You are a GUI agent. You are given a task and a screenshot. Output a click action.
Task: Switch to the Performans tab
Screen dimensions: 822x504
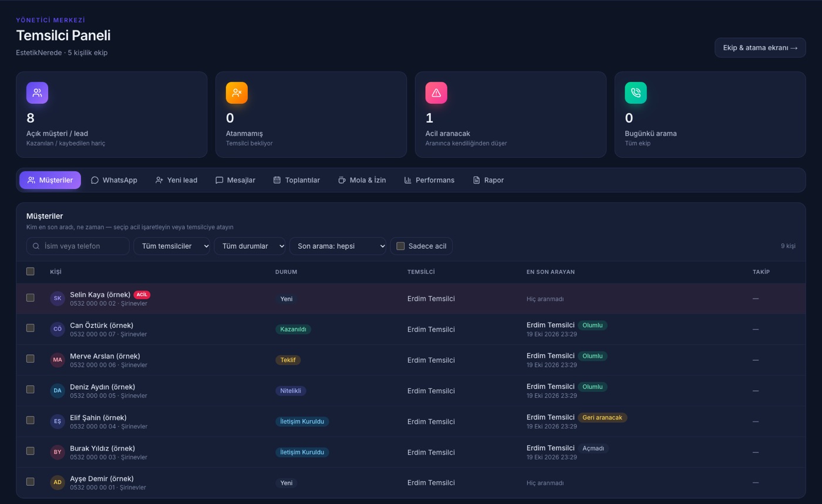pos(429,180)
